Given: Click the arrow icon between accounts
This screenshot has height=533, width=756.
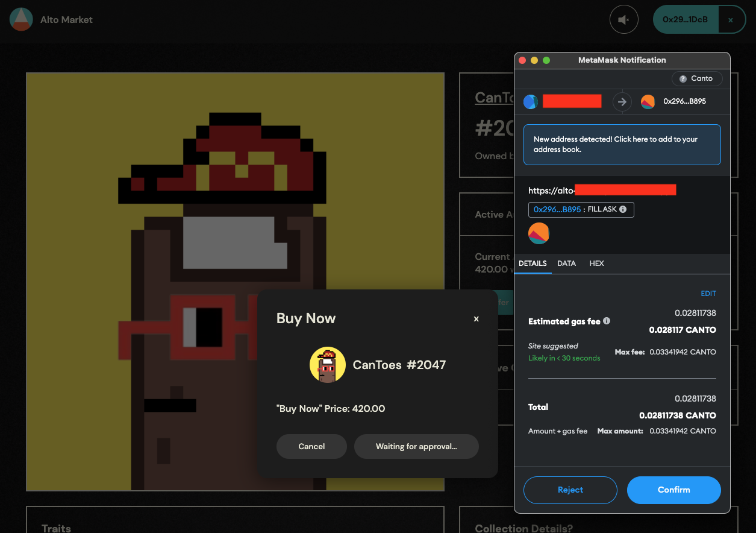Looking at the screenshot, I should [622, 102].
